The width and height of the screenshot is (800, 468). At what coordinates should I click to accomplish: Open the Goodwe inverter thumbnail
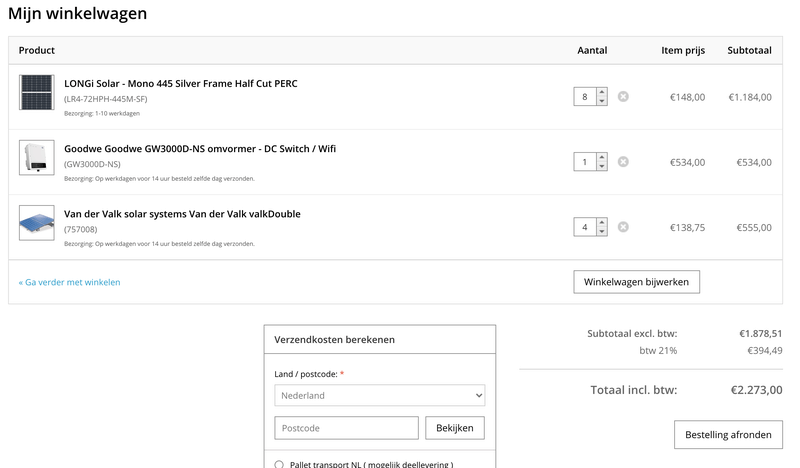[37, 158]
